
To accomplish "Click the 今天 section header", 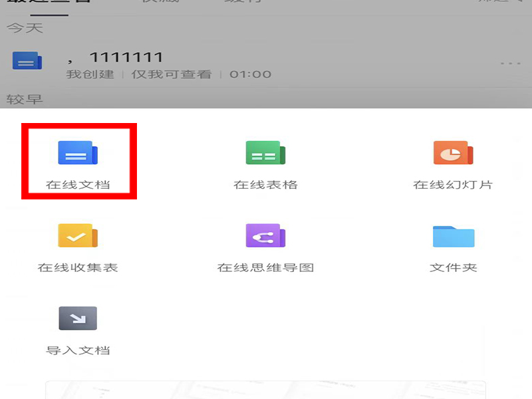I will [25, 29].
